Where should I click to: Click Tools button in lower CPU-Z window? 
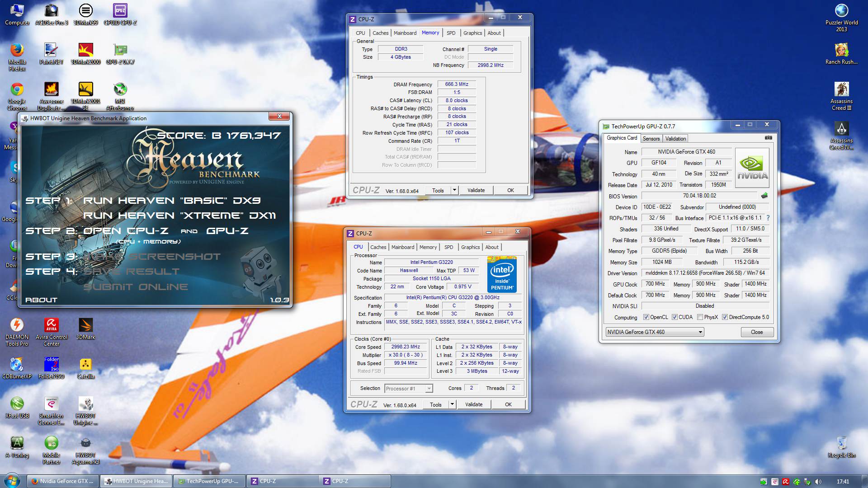436,404
